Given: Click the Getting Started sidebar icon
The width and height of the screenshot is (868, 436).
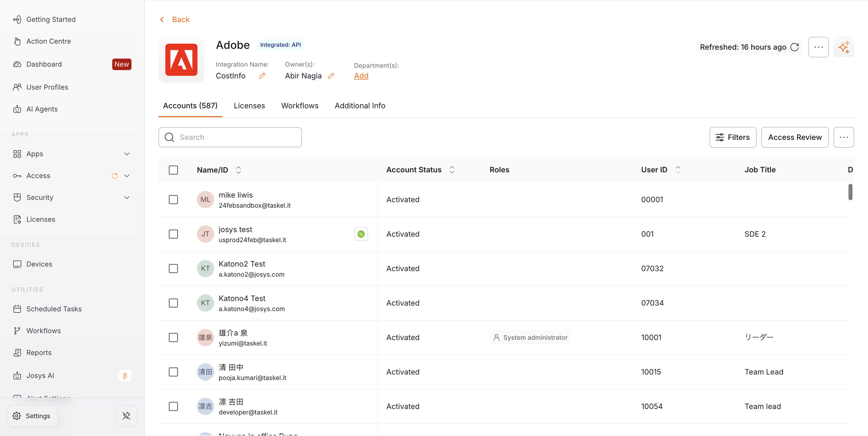Looking at the screenshot, I should [17, 20].
